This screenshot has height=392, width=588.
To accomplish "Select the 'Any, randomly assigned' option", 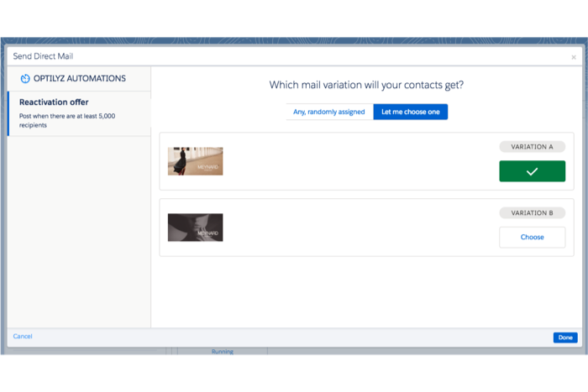I will point(329,112).
